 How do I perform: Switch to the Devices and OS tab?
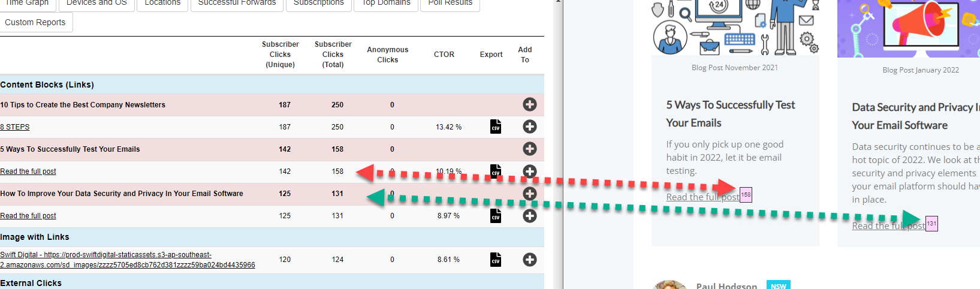pyautogui.click(x=97, y=3)
